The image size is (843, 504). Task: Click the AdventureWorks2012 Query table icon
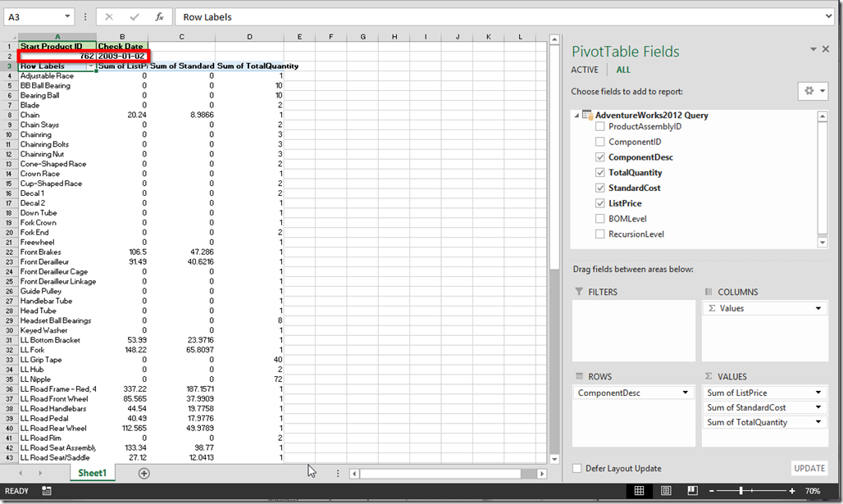click(x=588, y=115)
